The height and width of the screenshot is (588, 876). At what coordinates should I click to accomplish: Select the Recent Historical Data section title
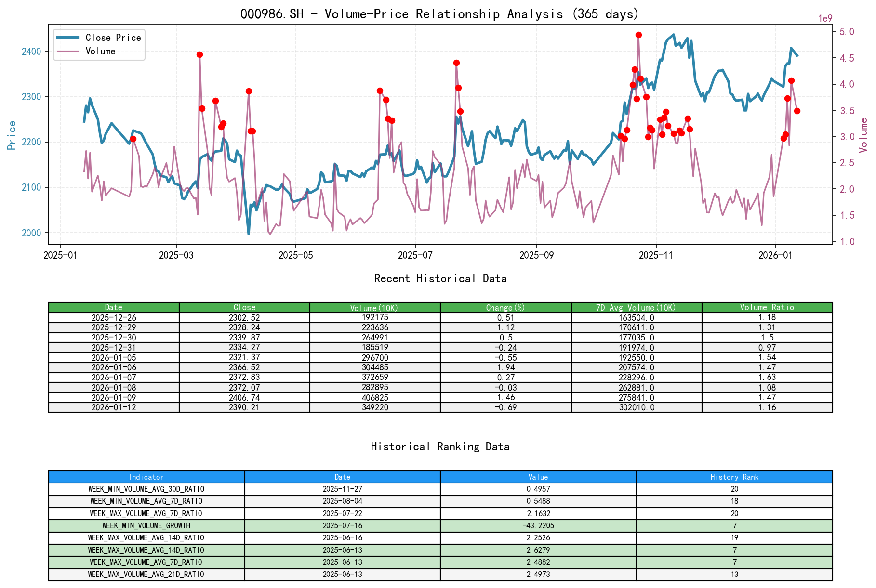point(440,278)
